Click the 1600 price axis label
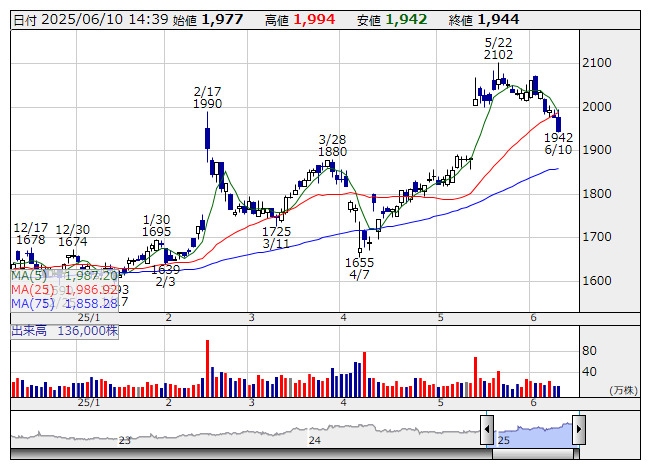Screen dimensions: 653x470 (x=597, y=281)
